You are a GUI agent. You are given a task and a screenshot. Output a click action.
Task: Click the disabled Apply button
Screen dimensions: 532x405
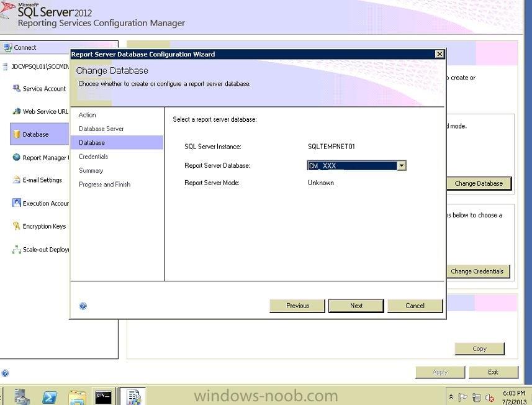point(440,372)
